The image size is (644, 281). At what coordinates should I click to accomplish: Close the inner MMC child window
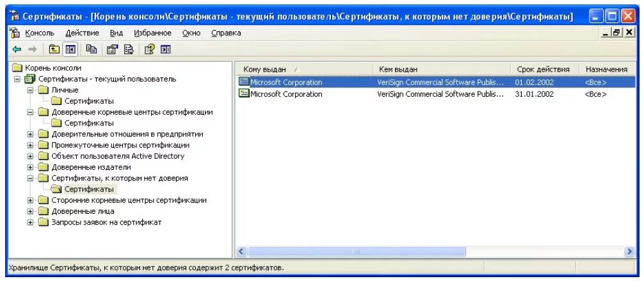click(629, 33)
